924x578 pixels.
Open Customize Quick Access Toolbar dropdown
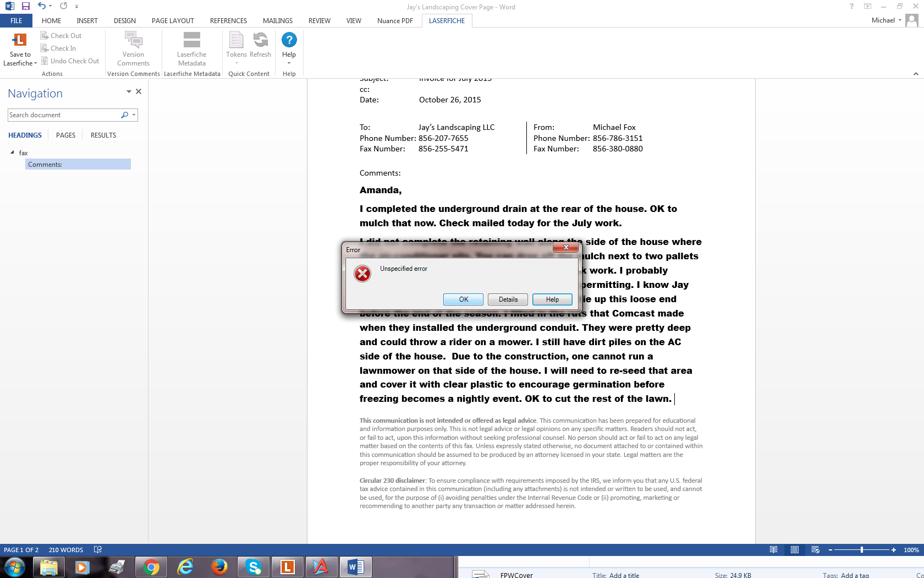pyautogui.click(x=76, y=7)
